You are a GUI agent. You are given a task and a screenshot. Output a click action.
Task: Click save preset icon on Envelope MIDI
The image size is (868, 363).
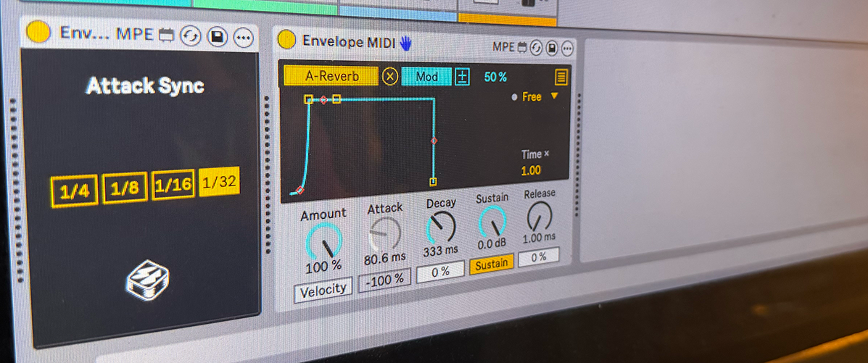point(551,49)
